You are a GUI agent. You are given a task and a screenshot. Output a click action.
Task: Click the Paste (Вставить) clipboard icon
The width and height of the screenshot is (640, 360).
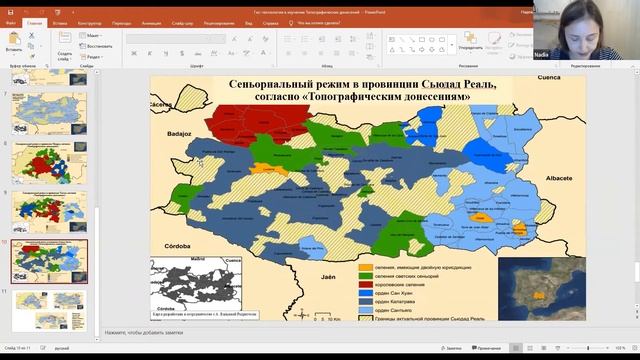pyautogui.click(x=14, y=39)
